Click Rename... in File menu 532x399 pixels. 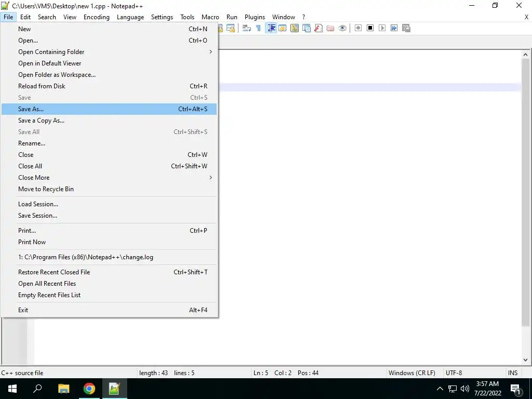coord(109,143)
